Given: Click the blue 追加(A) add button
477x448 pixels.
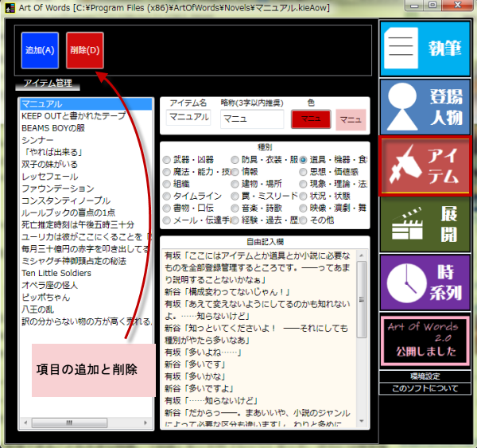Looking at the screenshot, I should [40, 50].
